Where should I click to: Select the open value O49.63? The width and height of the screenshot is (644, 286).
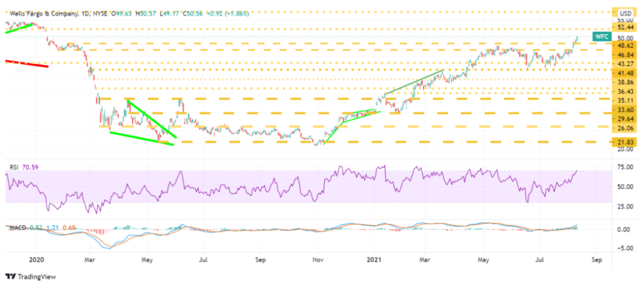[x=123, y=14]
